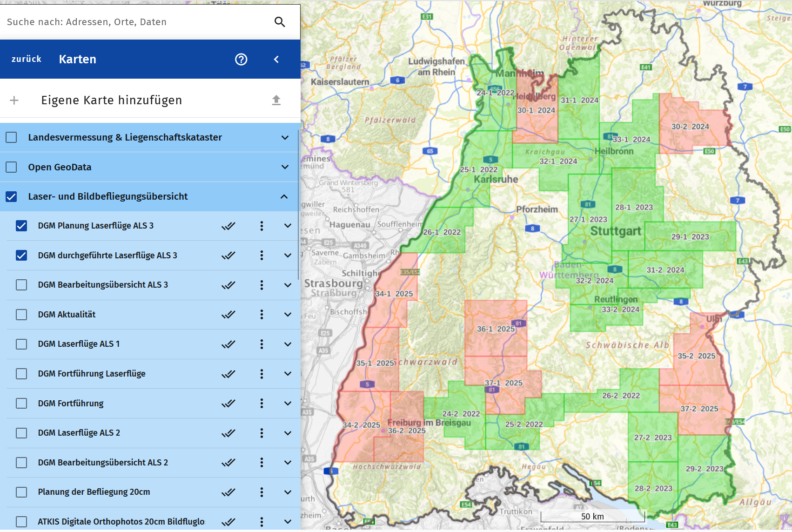This screenshot has height=532, width=792.
Task: Uncheck DGM Planung Laserflüge ALS 3 layer
Action: pos(21,226)
